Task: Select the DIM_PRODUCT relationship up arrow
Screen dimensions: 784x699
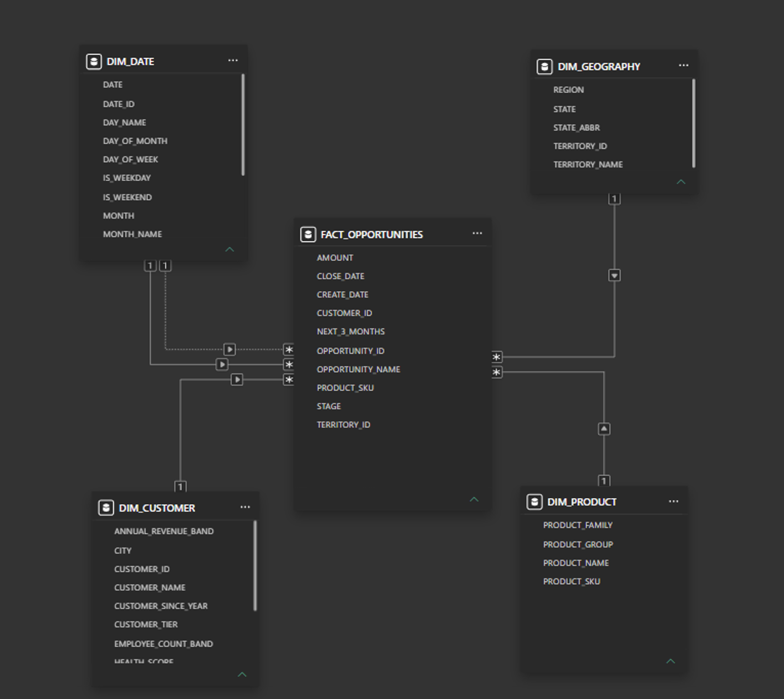Action: point(604,429)
